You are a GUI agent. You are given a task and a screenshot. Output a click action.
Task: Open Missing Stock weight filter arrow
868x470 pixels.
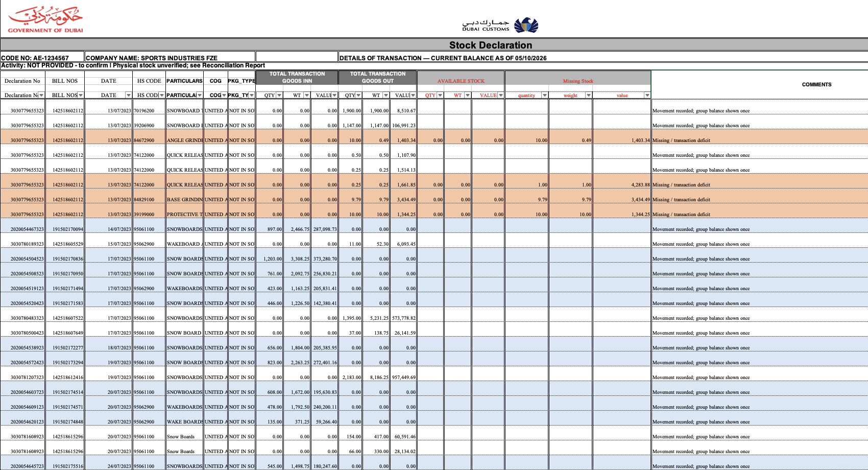pyautogui.click(x=589, y=95)
